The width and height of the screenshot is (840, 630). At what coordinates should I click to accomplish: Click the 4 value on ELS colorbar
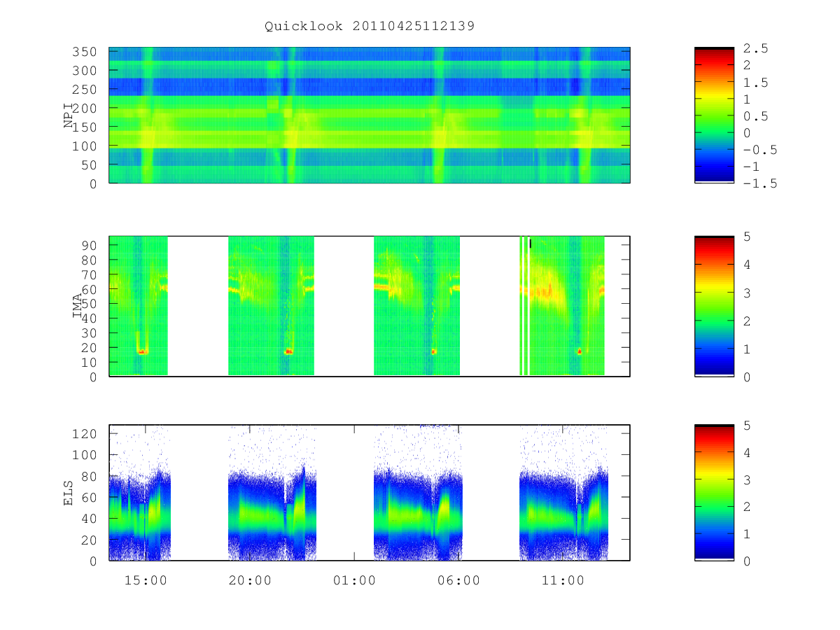[747, 452]
